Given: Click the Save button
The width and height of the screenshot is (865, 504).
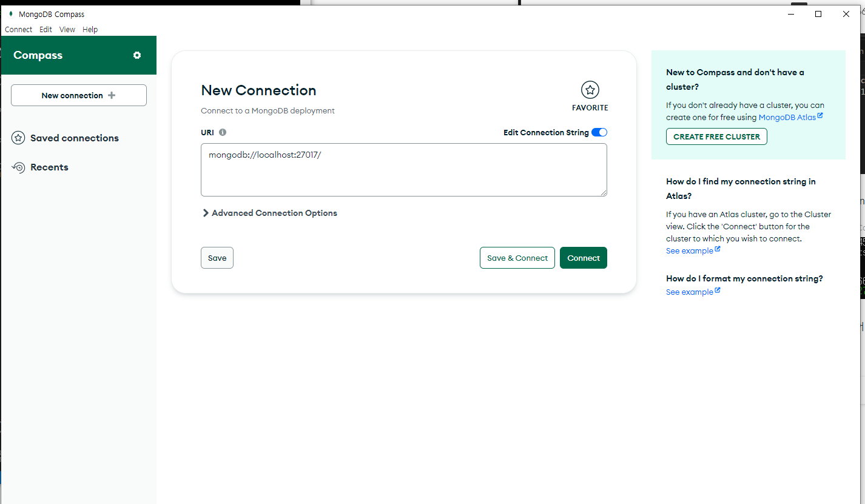Looking at the screenshot, I should click(x=217, y=258).
